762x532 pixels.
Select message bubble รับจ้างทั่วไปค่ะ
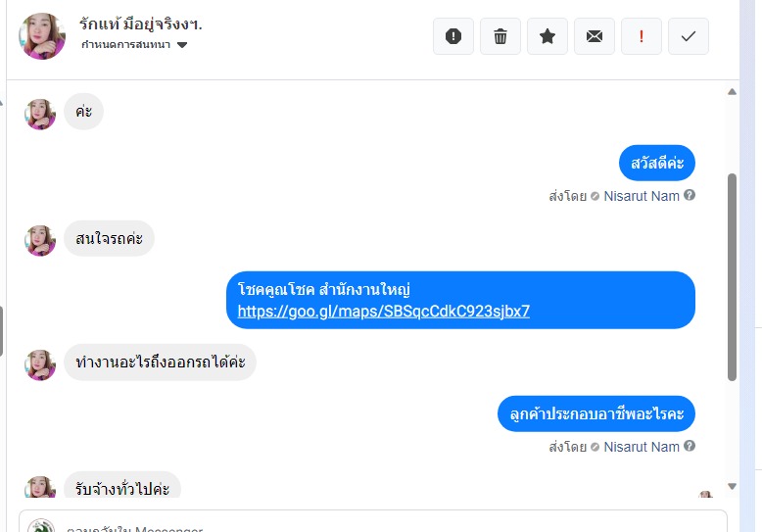tap(122, 486)
